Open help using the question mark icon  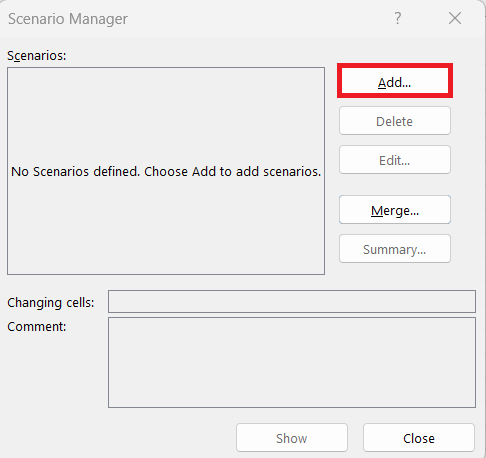click(398, 18)
